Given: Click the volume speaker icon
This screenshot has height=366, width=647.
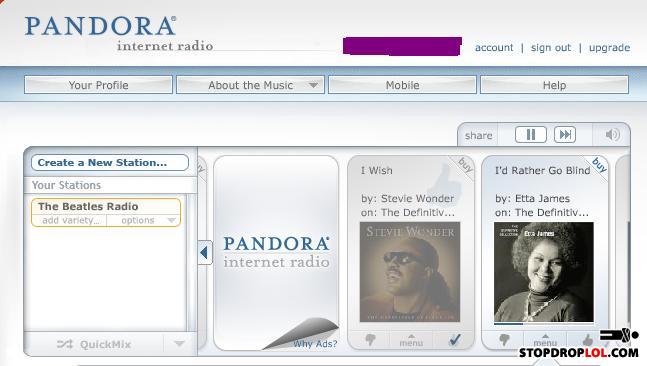Looking at the screenshot, I should [612, 135].
